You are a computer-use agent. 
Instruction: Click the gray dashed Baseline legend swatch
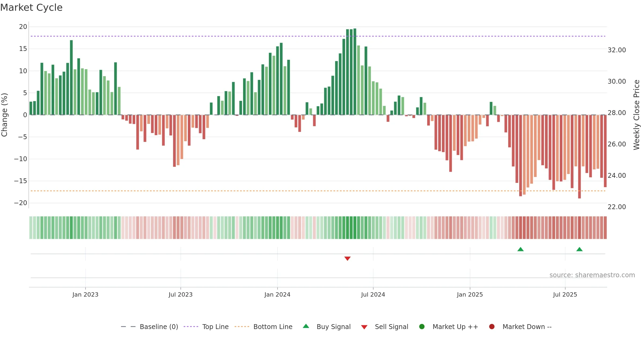point(128,327)
